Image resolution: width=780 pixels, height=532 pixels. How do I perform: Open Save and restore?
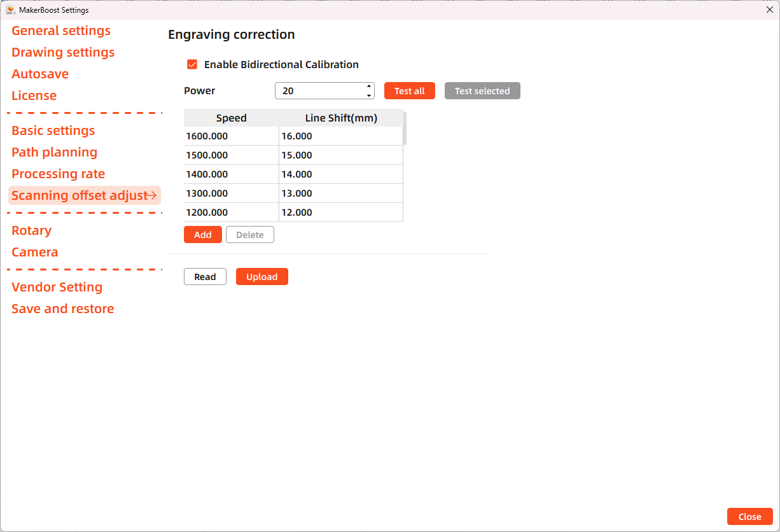pos(62,309)
